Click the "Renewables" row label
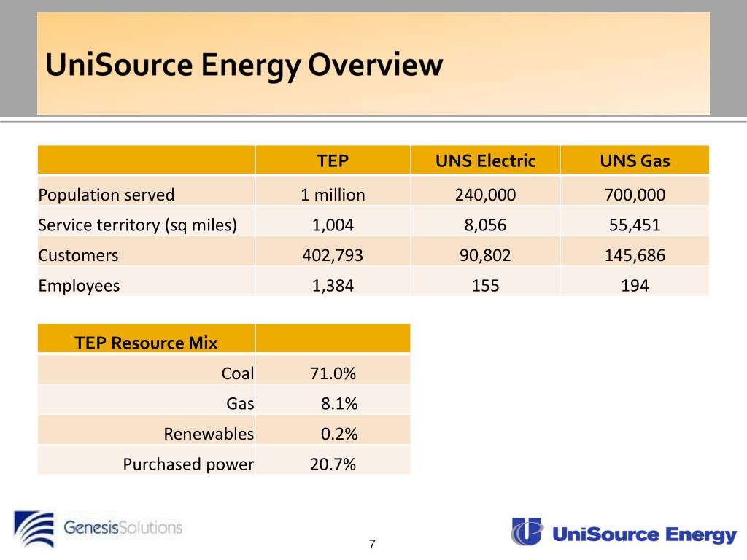Image resolution: width=747 pixels, height=560 pixels. pos(209,435)
